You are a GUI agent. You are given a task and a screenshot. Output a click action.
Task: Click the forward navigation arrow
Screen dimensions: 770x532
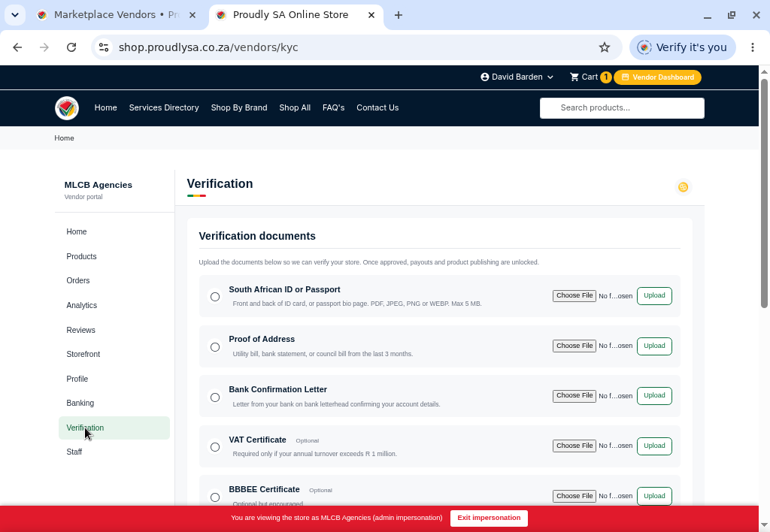point(44,47)
